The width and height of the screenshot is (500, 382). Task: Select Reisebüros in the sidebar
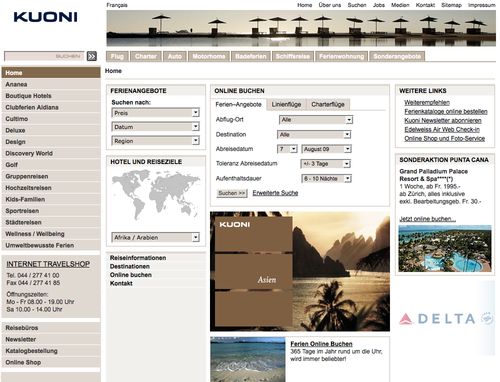click(51, 328)
